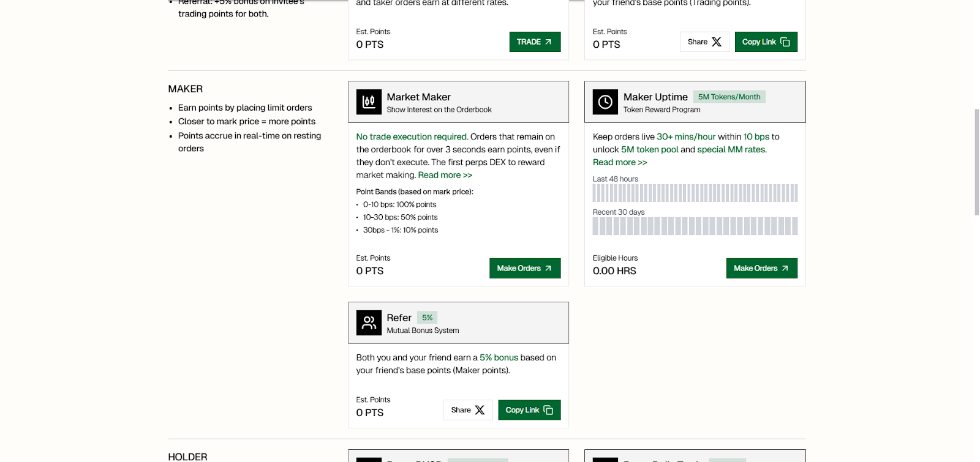Viewport: 980px width, 462px height.
Task: Click '30bps - 1%: 10% points' band text
Action: tap(401, 230)
